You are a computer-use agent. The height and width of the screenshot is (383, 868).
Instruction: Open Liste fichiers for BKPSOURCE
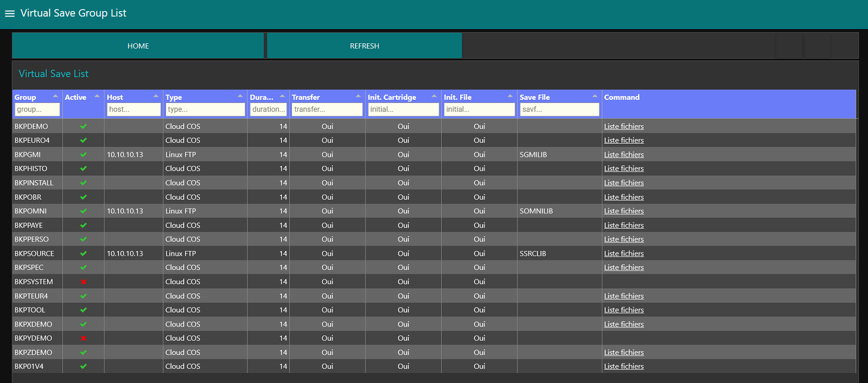coord(624,254)
